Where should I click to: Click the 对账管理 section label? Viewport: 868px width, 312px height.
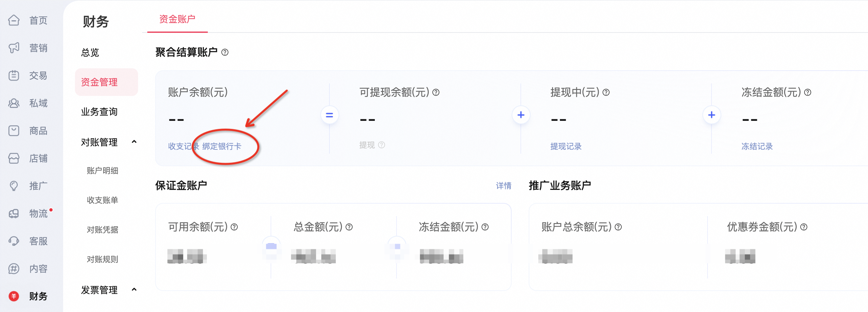pos(99,142)
